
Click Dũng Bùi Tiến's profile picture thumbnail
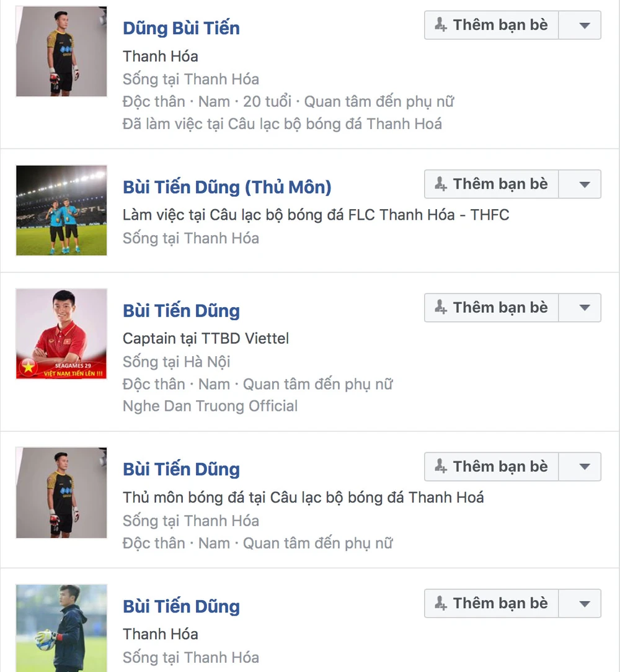(x=61, y=52)
